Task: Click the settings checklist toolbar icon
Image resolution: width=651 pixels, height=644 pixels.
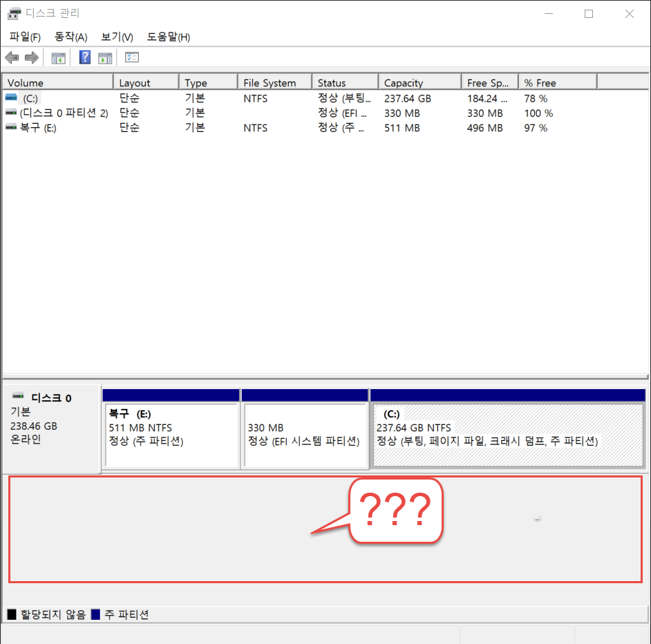Action: click(x=132, y=57)
